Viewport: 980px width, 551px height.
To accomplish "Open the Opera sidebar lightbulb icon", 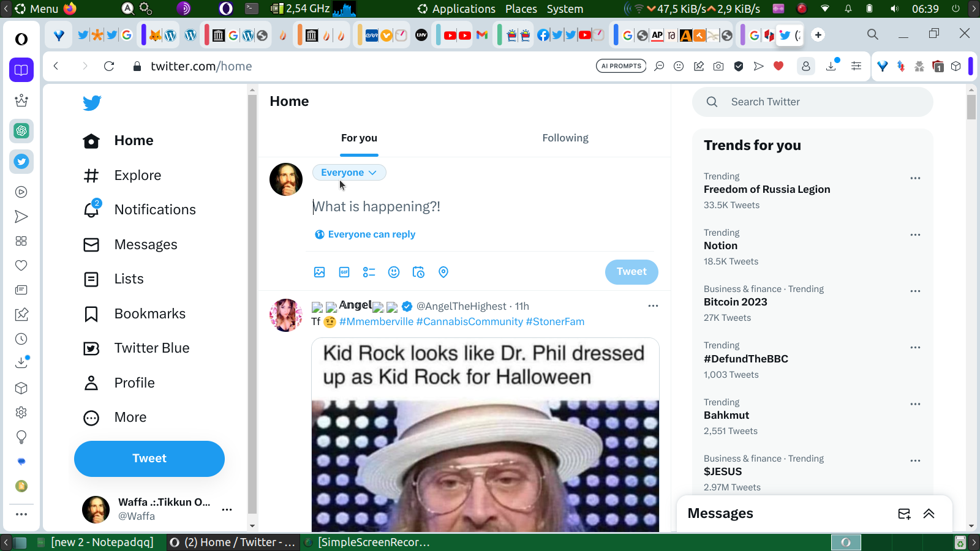I will (x=21, y=437).
